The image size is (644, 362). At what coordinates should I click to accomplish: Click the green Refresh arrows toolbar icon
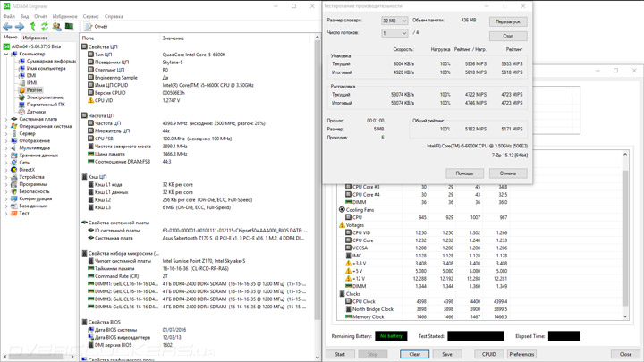[x=45, y=27]
